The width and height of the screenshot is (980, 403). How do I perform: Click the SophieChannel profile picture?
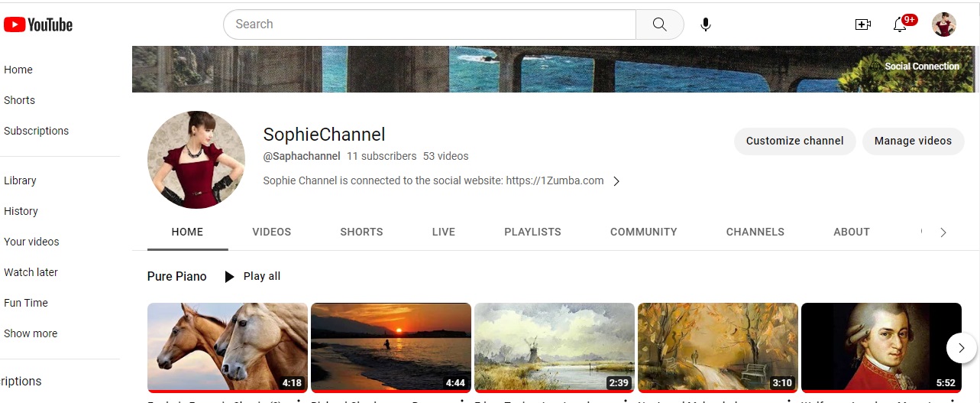coord(196,160)
